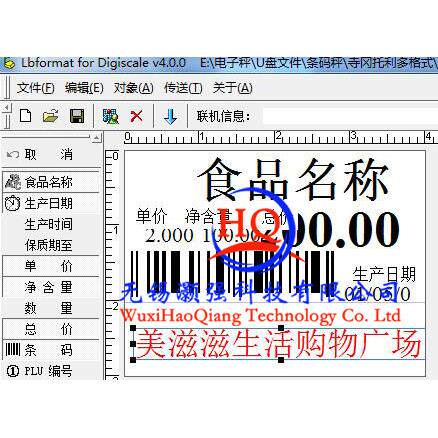Open the 关于(A) menu
This screenshot has height=438, width=438.
click(232, 88)
